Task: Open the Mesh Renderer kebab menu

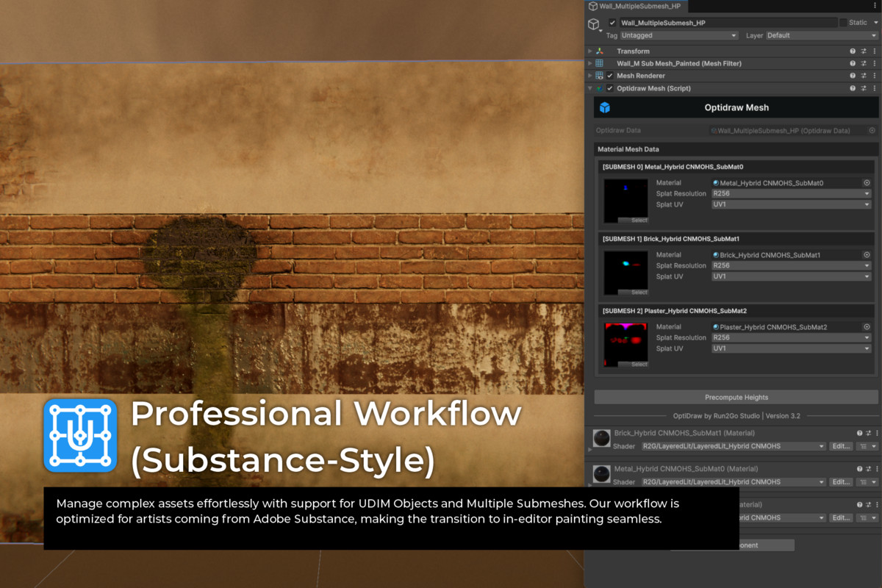Action: point(874,76)
